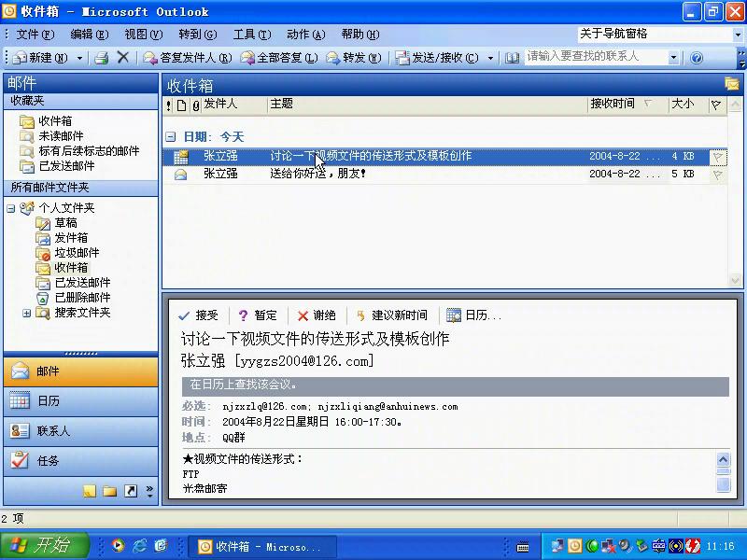Click 接受 to accept the meeting

click(x=198, y=315)
